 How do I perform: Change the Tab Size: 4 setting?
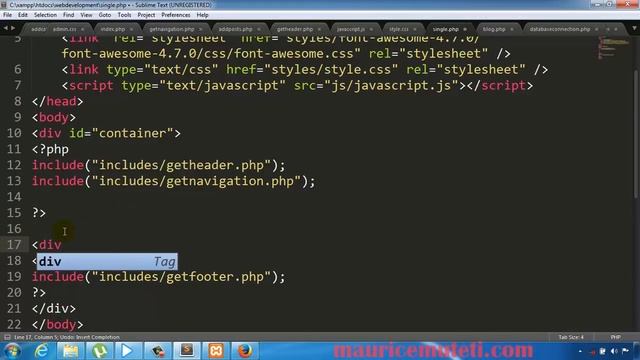coord(571,337)
